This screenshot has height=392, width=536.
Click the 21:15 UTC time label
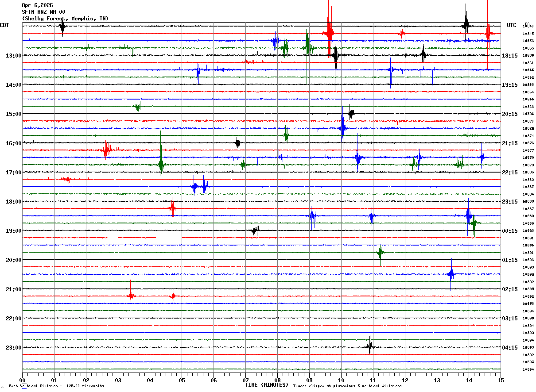(510, 143)
